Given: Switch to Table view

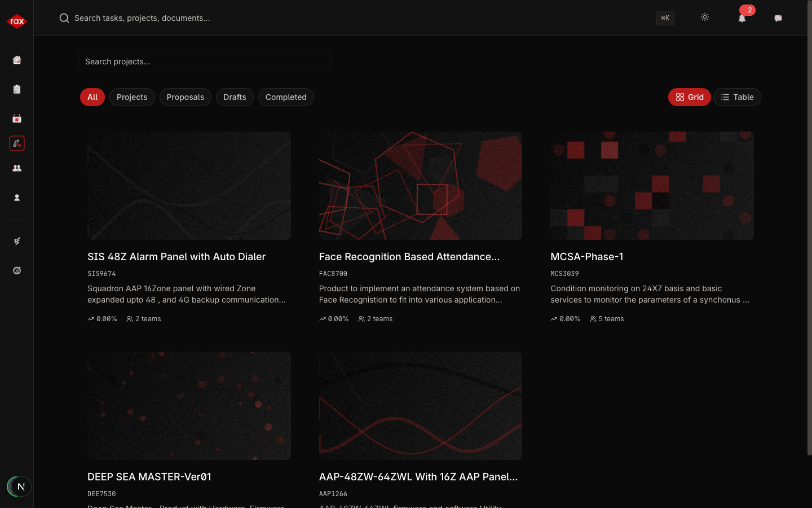Looking at the screenshot, I should pos(737,97).
